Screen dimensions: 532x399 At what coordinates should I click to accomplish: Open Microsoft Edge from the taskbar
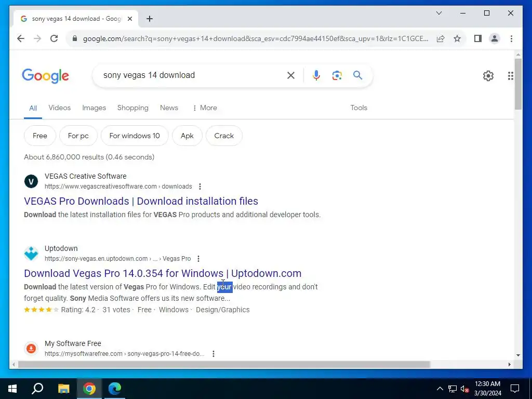115,389
